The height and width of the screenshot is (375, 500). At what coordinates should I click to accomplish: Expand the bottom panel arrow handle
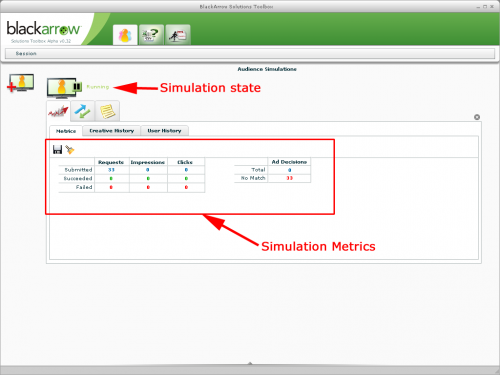250,363
